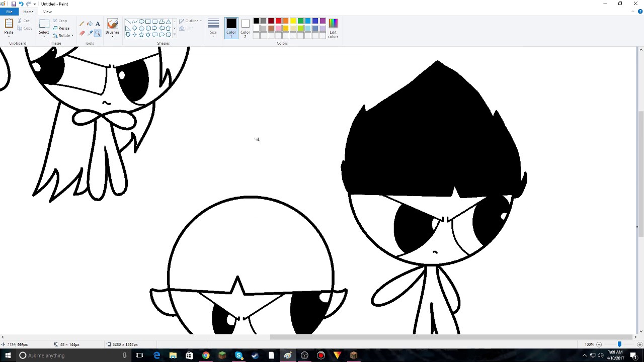644x362 pixels.
Task: Open Customize Quick Access Toolbar dropdown
Action: (35, 4)
